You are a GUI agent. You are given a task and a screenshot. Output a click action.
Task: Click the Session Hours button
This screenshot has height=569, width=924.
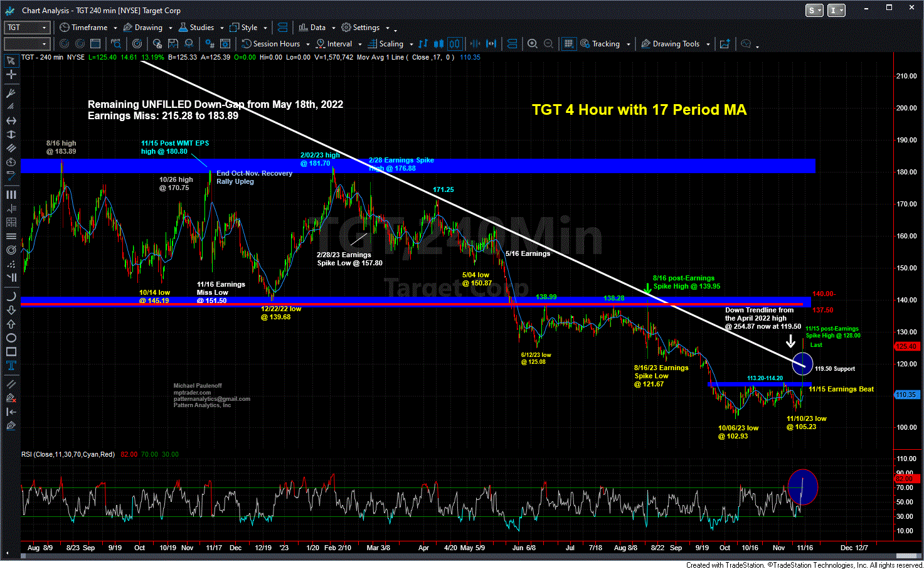(x=271, y=44)
